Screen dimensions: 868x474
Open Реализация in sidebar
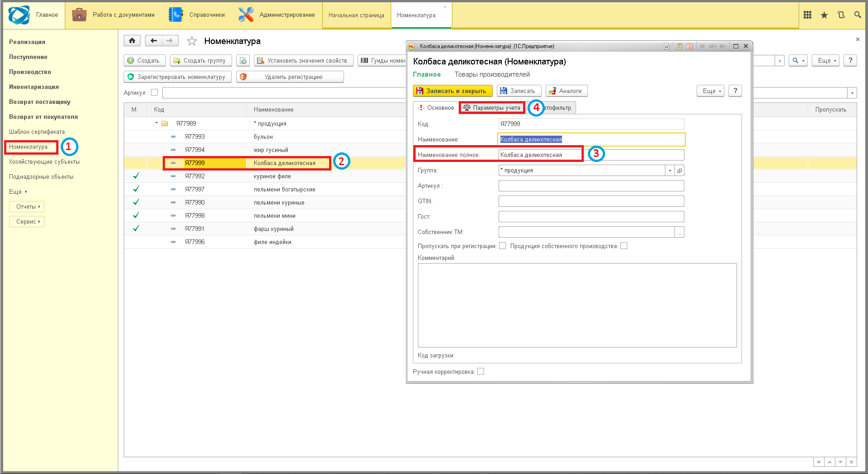tap(27, 42)
